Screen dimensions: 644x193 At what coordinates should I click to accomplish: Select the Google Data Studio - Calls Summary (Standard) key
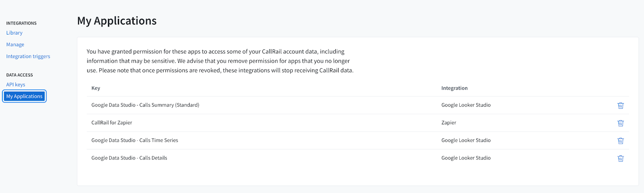(145, 105)
